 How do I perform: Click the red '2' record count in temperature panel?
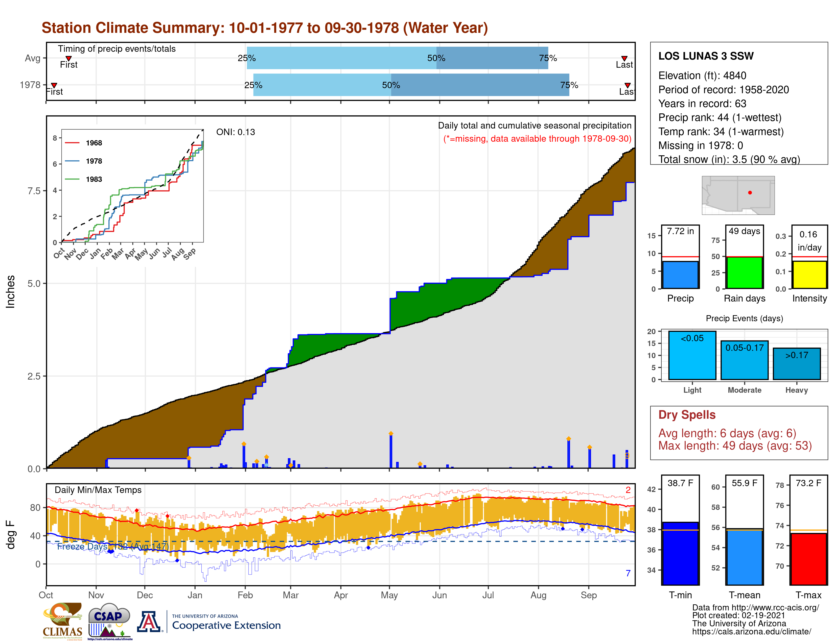click(x=628, y=490)
